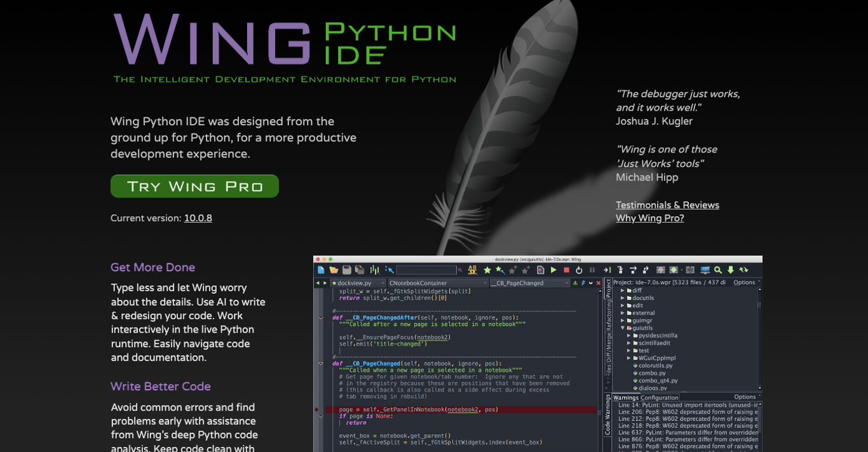
Task: Click the green magnifier toolbar icon
Action: click(717, 270)
